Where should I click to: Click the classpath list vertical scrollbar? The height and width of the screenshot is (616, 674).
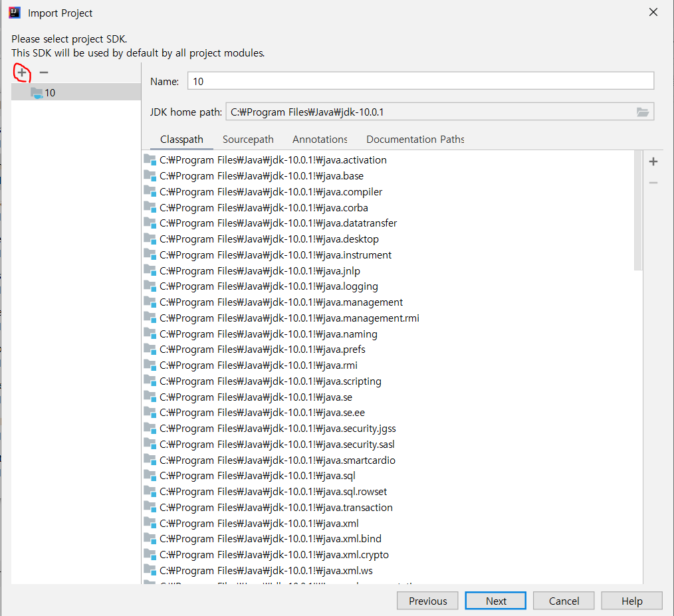(x=638, y=211)
